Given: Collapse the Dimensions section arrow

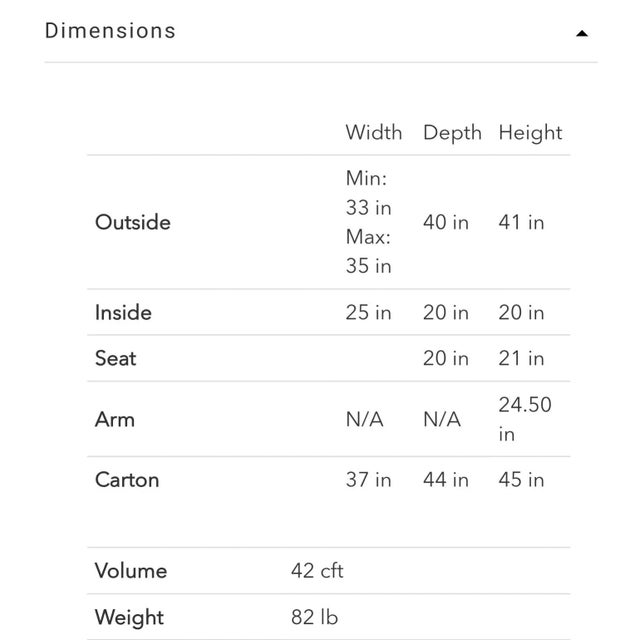Looking at the screenshot, I should click(582, 33).
